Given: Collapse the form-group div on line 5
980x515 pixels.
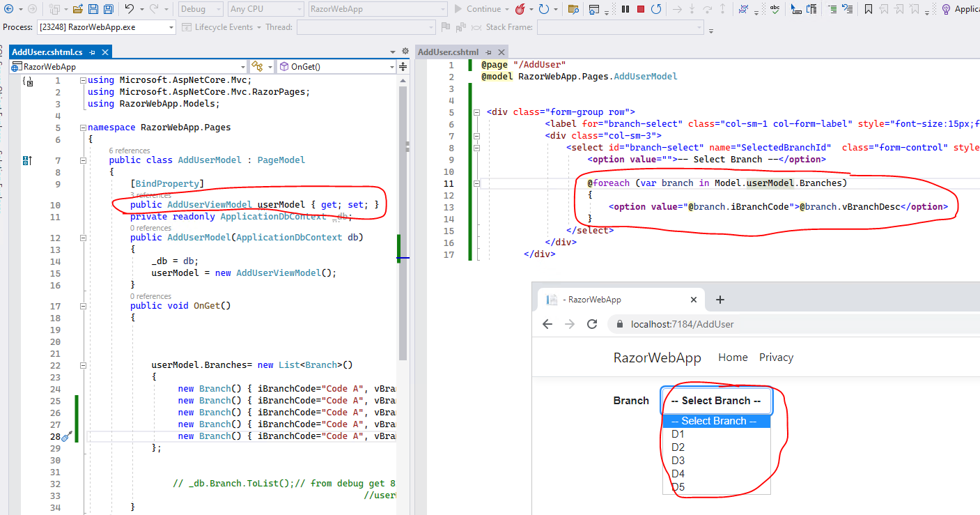Looking at the screenshot, I should (477, 112).
